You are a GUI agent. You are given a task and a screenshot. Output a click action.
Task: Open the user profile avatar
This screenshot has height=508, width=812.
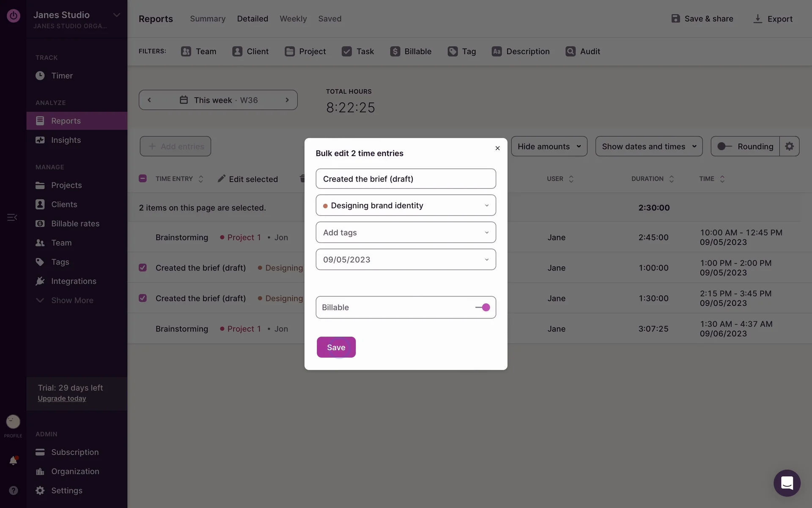(13, 422)
